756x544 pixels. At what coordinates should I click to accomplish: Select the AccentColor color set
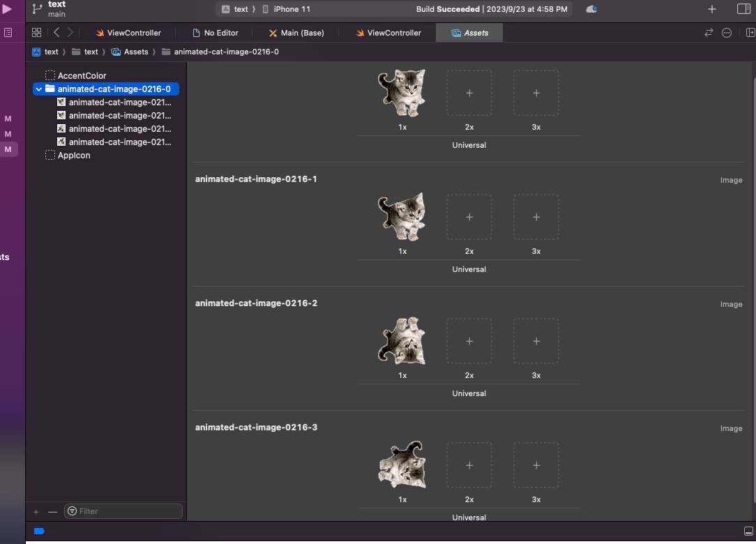(83, 75)
